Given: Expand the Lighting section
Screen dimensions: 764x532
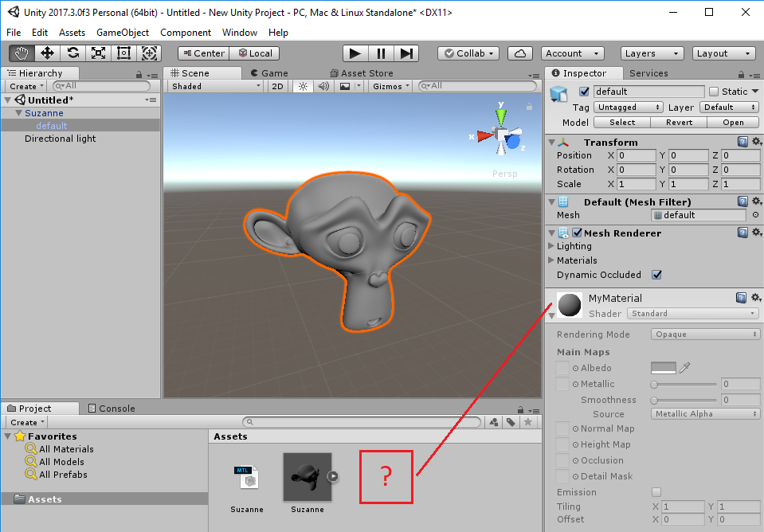Looking at the screenshot, I should click(x=551, y=246).
